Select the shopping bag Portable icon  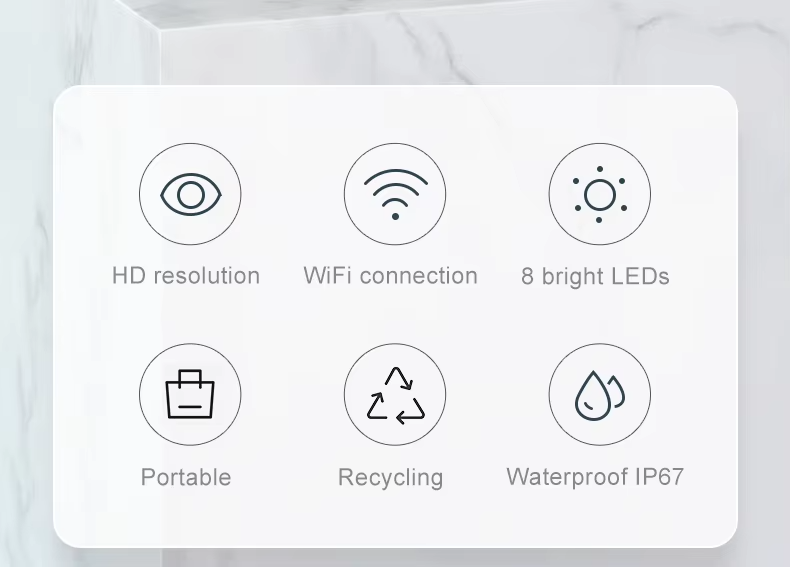click(x=190, y=394)
